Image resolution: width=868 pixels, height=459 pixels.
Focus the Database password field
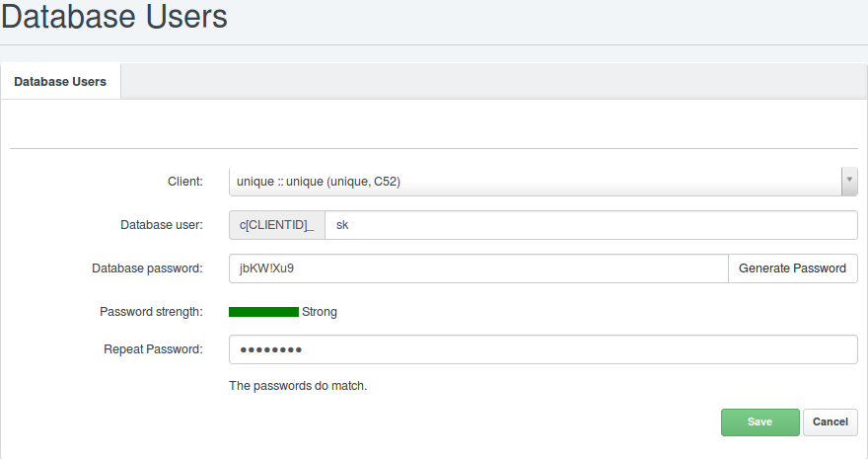pyautogui.click(x=478, y=268)
